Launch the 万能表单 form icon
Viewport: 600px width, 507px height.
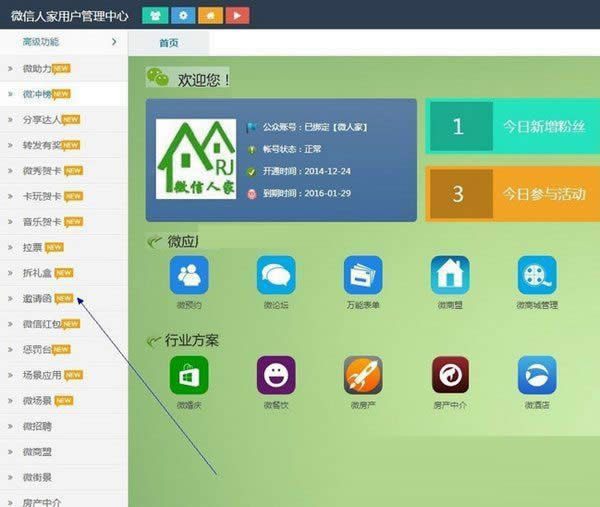[x=363, y=275]
